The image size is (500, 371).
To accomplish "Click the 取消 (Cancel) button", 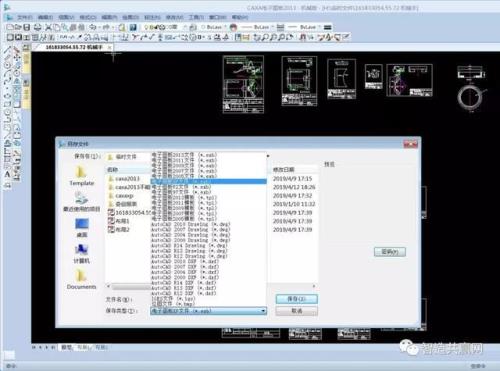I will (x=296, y=311).
